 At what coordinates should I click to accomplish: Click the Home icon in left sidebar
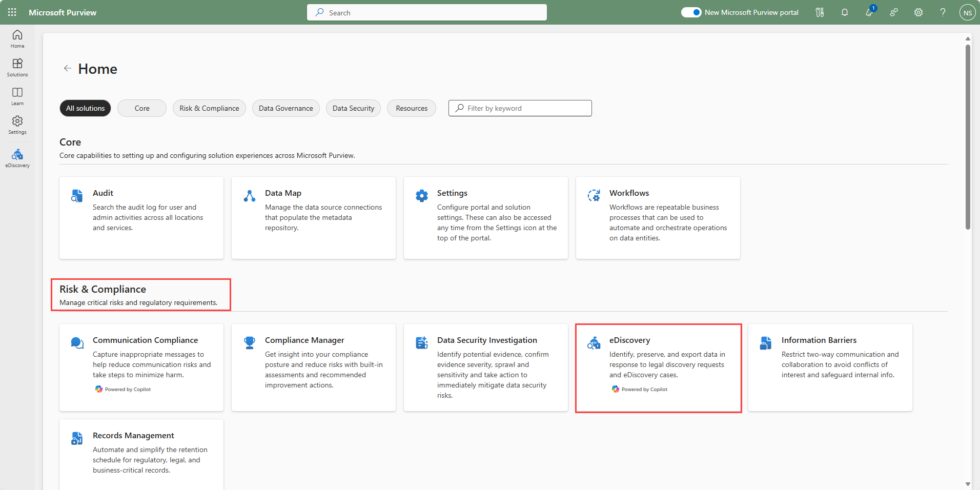tap(17, 38)
